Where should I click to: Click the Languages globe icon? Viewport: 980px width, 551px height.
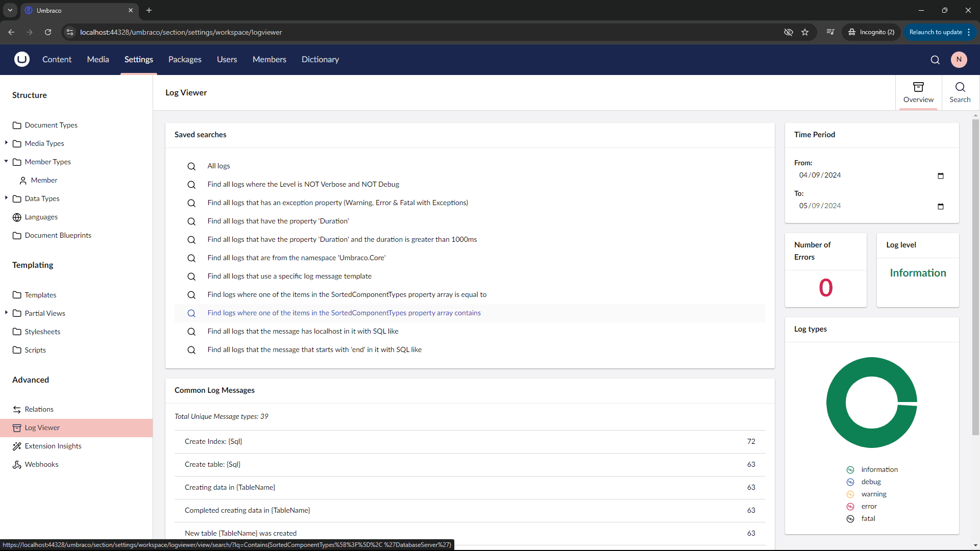pyautogui.click(x=17, y=217)
